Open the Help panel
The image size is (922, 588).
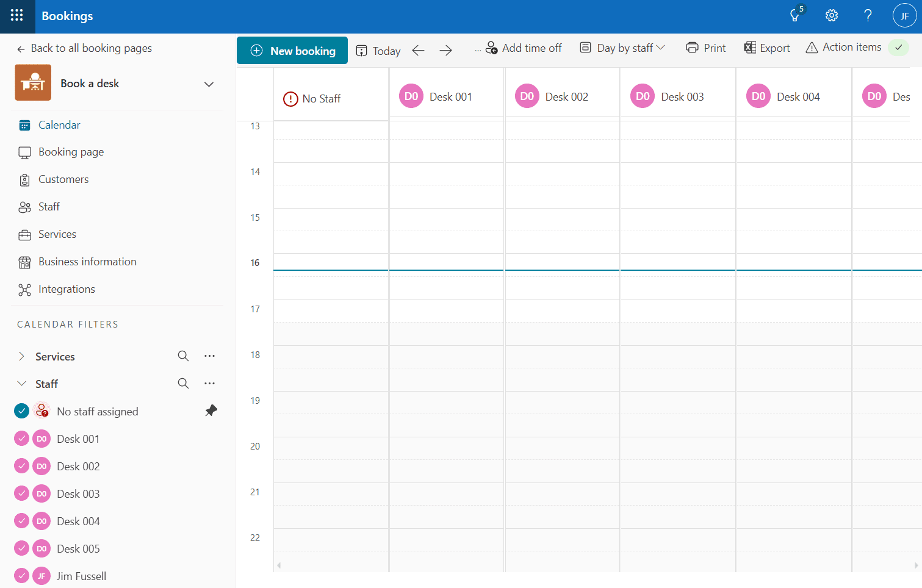click(x=868, y=15)
